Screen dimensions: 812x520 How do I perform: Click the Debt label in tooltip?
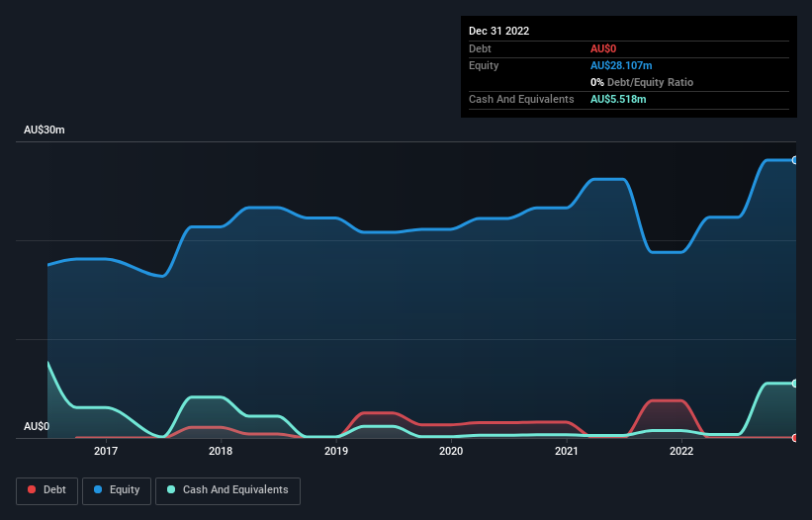[x=480, y=48]
